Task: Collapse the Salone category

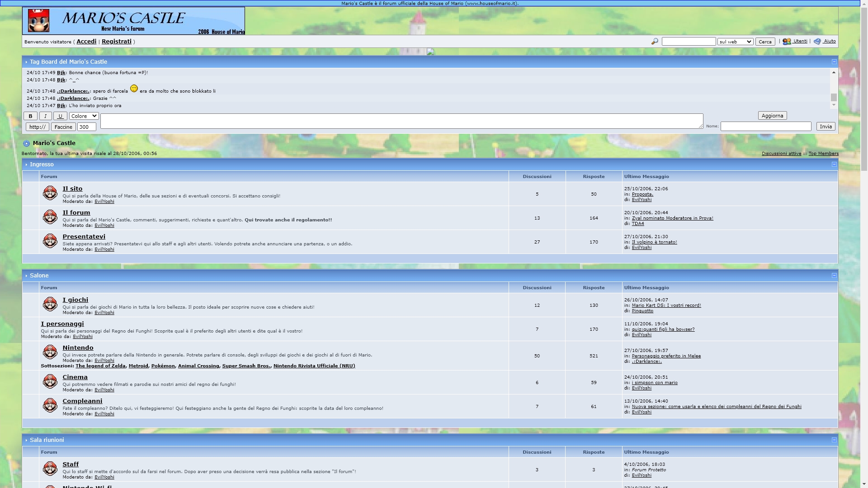Action: (834, 276)
